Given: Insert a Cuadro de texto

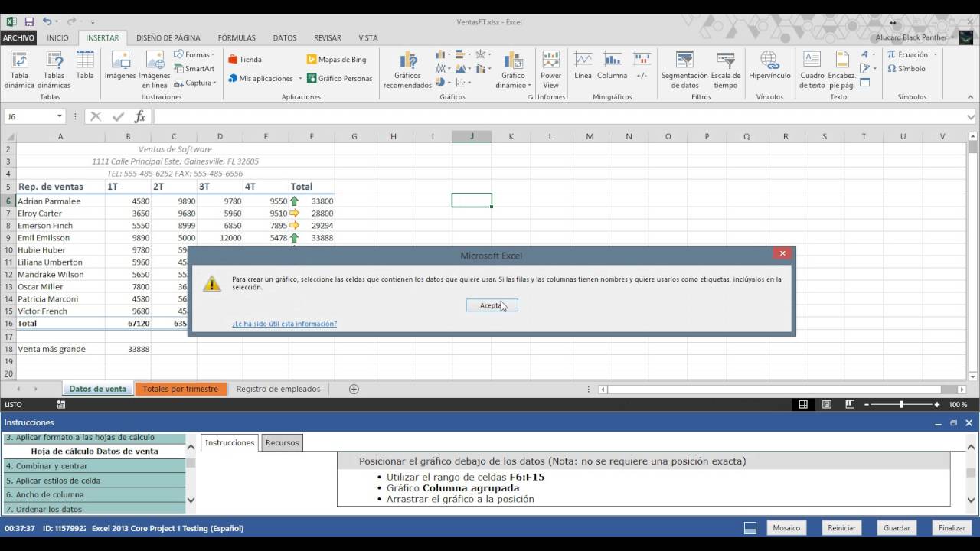Looking at the screenshot, I should (x=812, y=70).
